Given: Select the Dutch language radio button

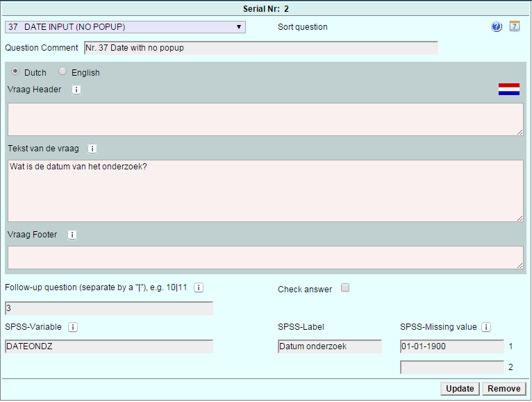Looking at the screenshot, I should [15, 72].
